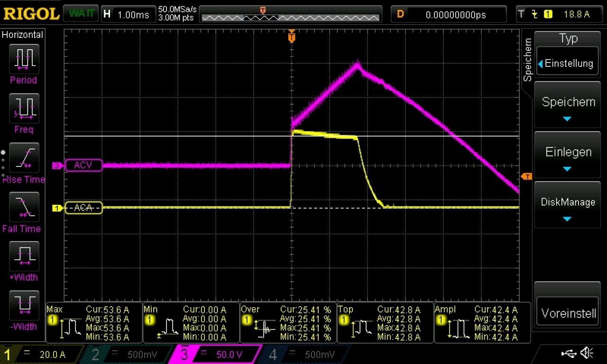607x364 pixels.
Task: Enable channel 2 at 500mV
Action: pos(127,355)
